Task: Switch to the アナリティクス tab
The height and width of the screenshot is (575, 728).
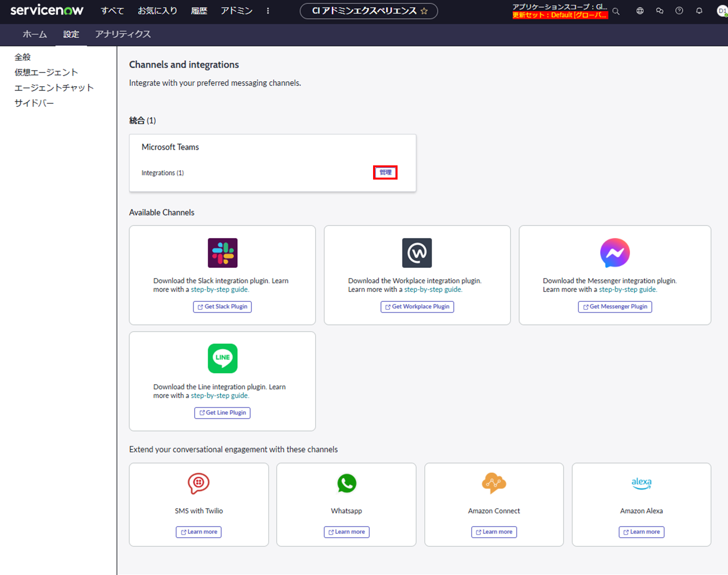Action: (x=123, y=35)
